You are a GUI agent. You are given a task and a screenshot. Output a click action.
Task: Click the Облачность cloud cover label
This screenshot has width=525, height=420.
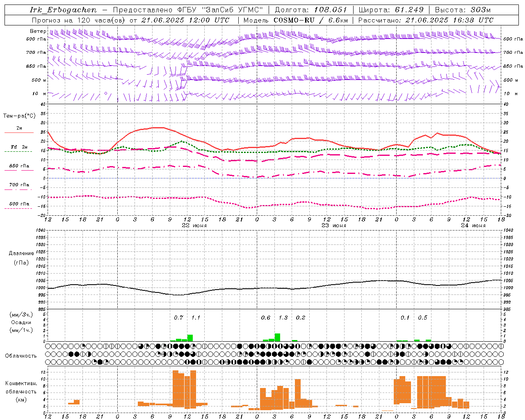21,356
